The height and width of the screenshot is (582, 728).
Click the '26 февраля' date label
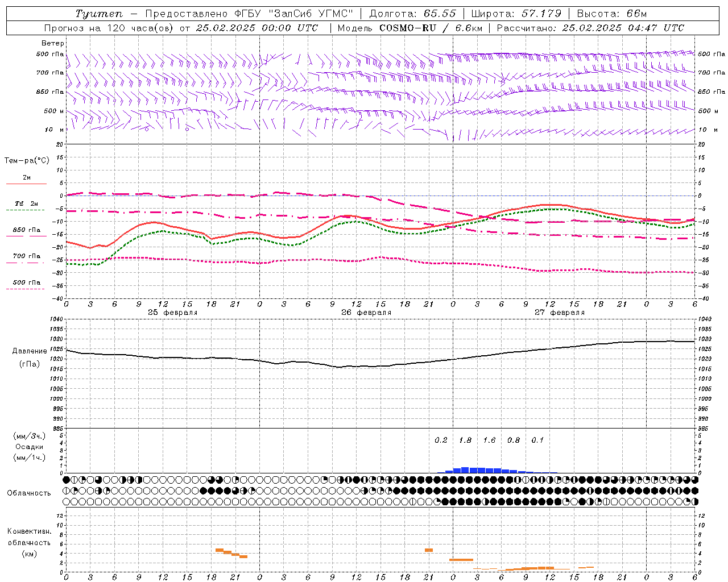(x=366, y=313)
